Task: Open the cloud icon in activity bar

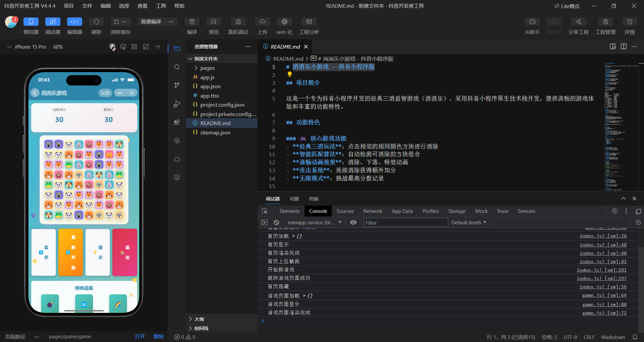Action: click(177, 159)
